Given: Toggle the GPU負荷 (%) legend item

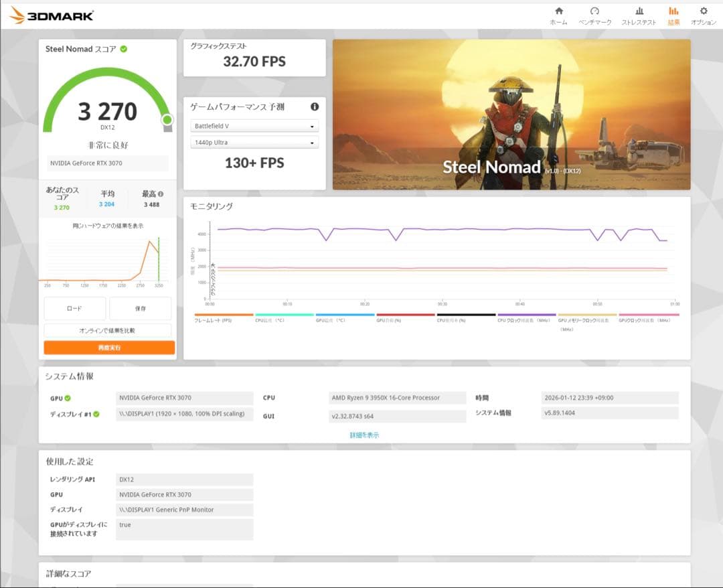Looking at the screenshot, I should [x=405, y=318].
